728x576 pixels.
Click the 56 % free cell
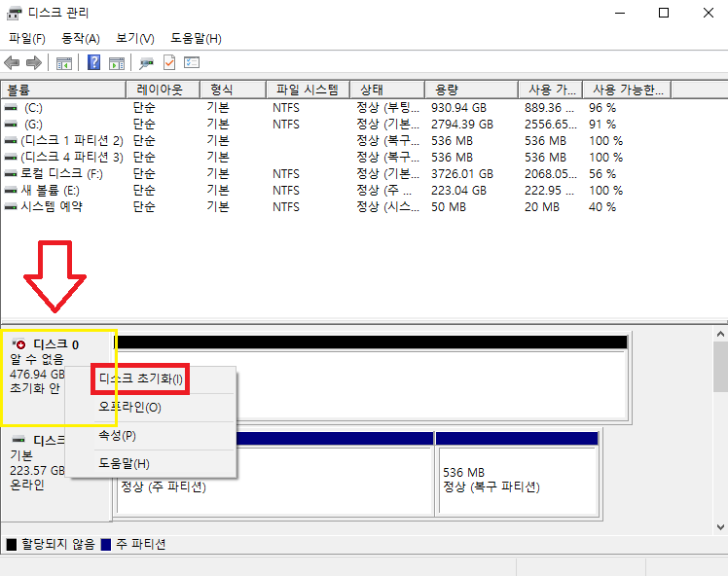click(602, 173)
